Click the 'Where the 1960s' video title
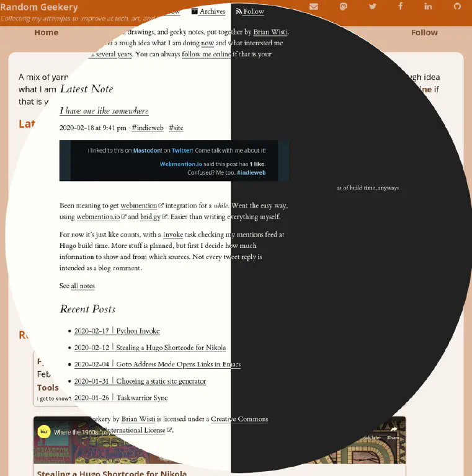This screenshot has height=476, width=472. (82, 432)
